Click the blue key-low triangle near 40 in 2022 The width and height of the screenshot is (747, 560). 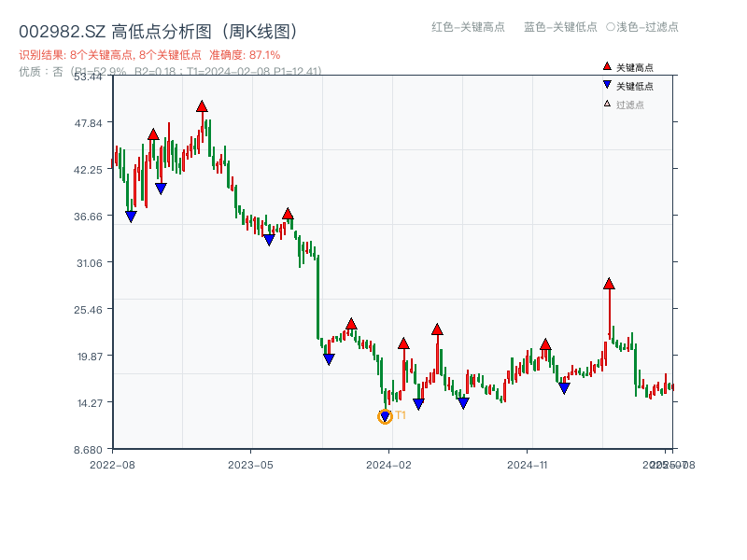pyautogui.click(x=161, y=189)
